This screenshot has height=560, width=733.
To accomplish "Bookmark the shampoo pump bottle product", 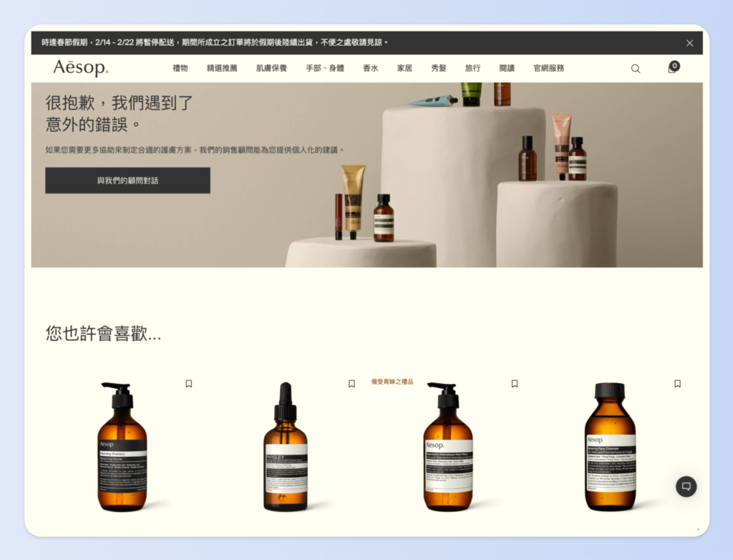I will tap(189, 384).
